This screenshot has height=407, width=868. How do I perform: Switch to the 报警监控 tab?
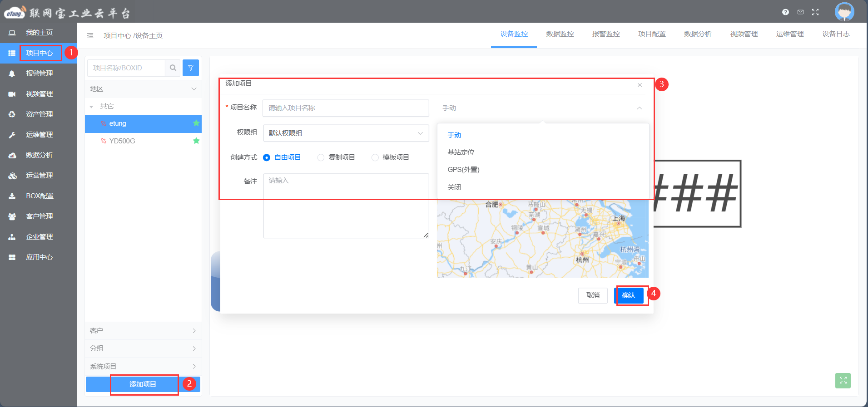(x=605, y=34)
